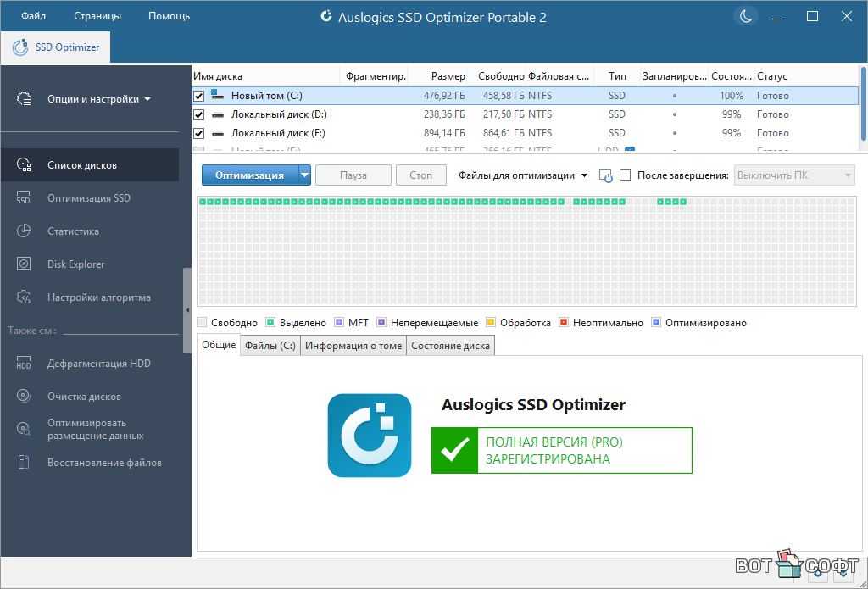Open the Выключить ПК combo box
The width and height of the screenshot is (868, 589).
click(794, 175)
